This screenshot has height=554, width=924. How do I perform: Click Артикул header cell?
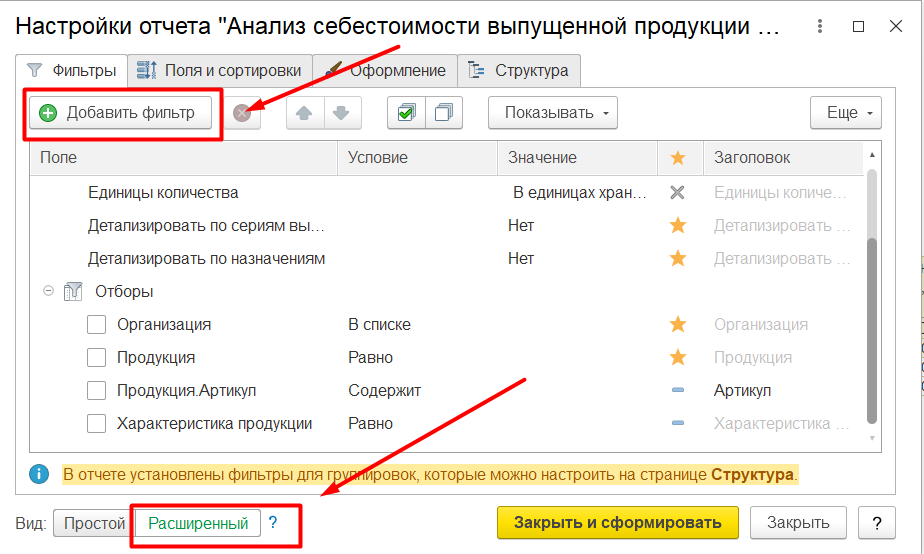742,391
